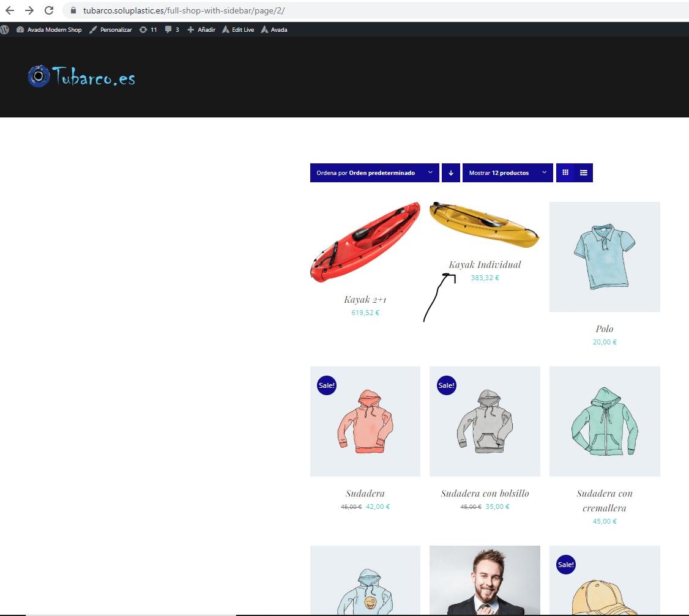Open smiling man product photo

[x=485, y=580]
